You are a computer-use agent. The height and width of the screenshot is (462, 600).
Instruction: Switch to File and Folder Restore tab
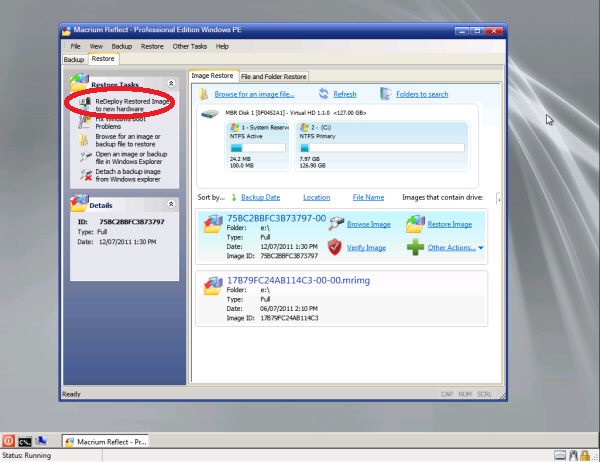pyautogui.click(x=274, y=77)
